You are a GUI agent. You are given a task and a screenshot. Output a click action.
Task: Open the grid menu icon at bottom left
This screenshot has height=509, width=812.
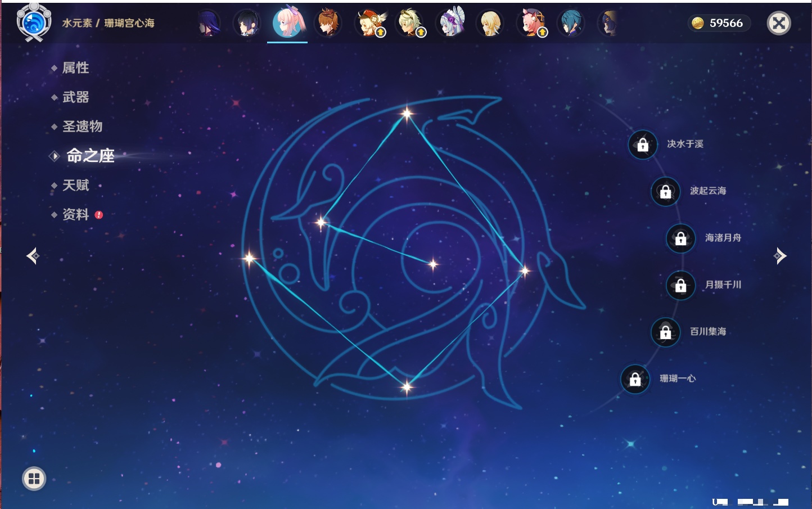click(34, 479)
